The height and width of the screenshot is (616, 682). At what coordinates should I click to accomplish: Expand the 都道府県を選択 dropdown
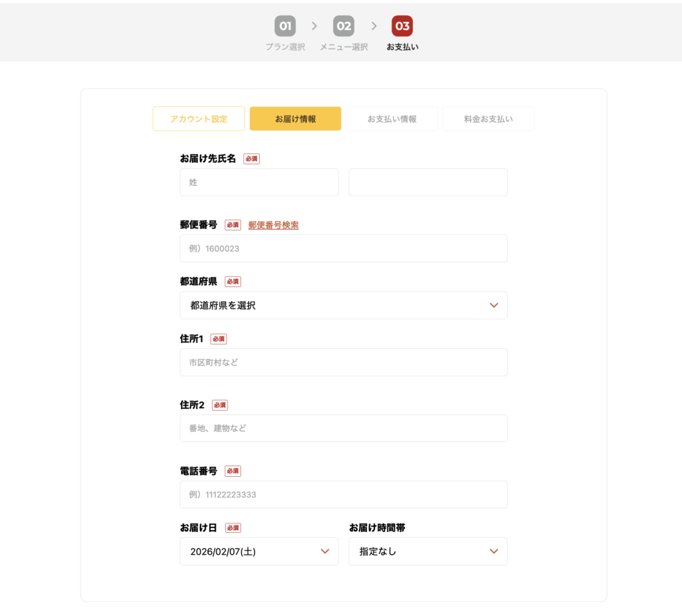344,306
